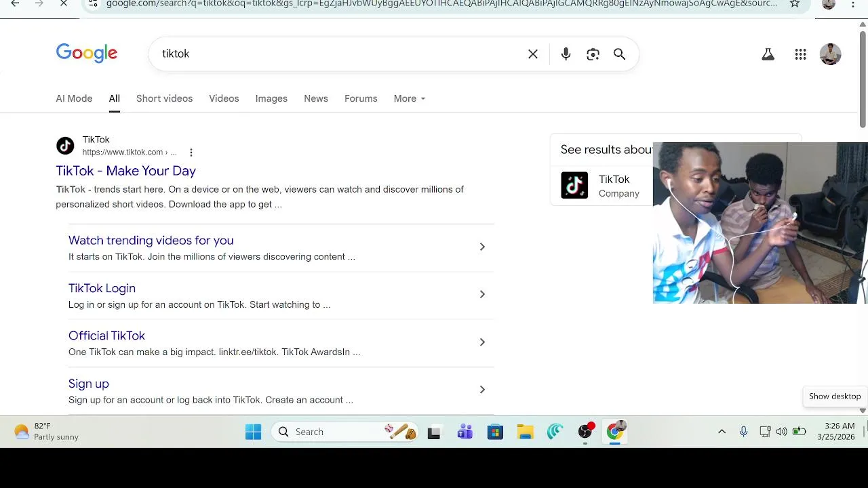Open TikTok - Make Your Day link
Image resolution: width=868 pixels, height=488 pixels.
point(125,171)
